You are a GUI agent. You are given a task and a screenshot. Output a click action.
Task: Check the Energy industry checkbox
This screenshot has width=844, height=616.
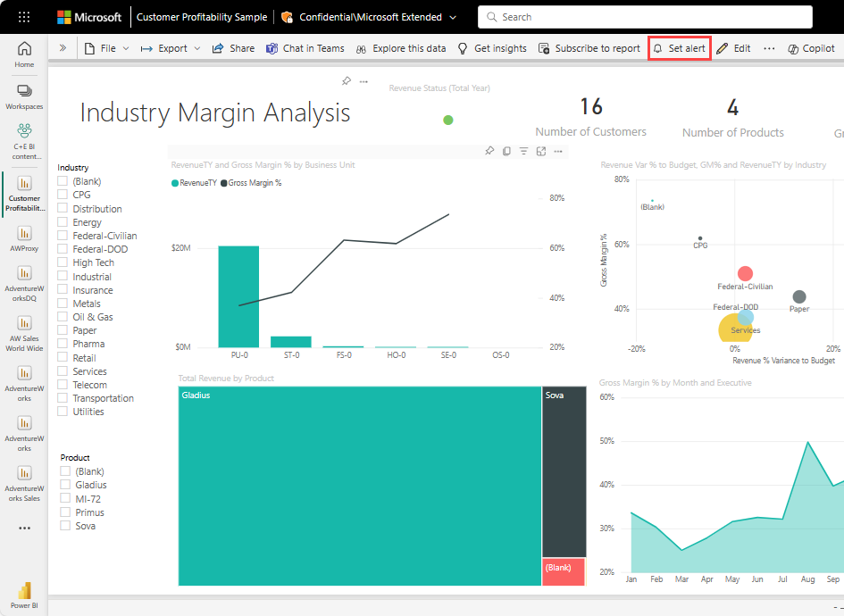point(63,221)
